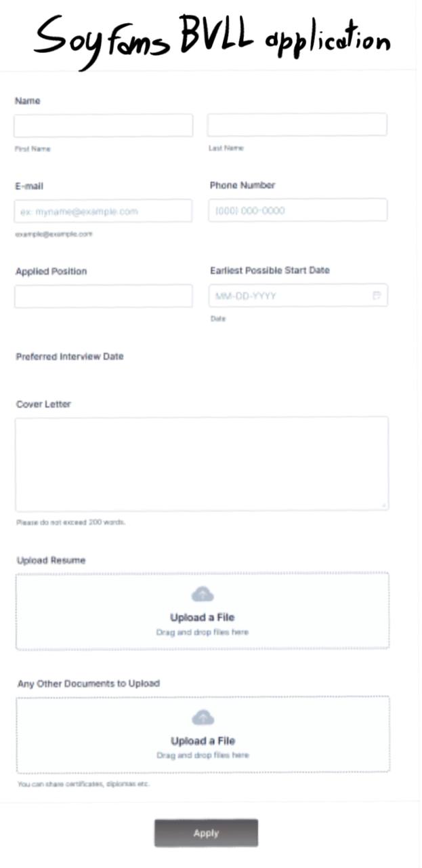Image resolution: width=422 pixels, height=868 pixels.
Task: Click 'Drag and drop files here' in other documents box
Action: (x=203, y=755)
